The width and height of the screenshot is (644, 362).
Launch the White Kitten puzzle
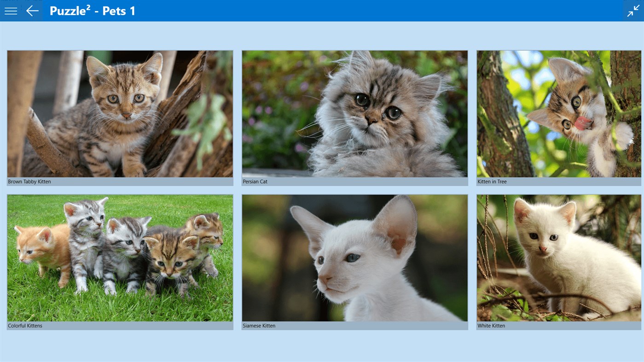click(x=559, y=258)
